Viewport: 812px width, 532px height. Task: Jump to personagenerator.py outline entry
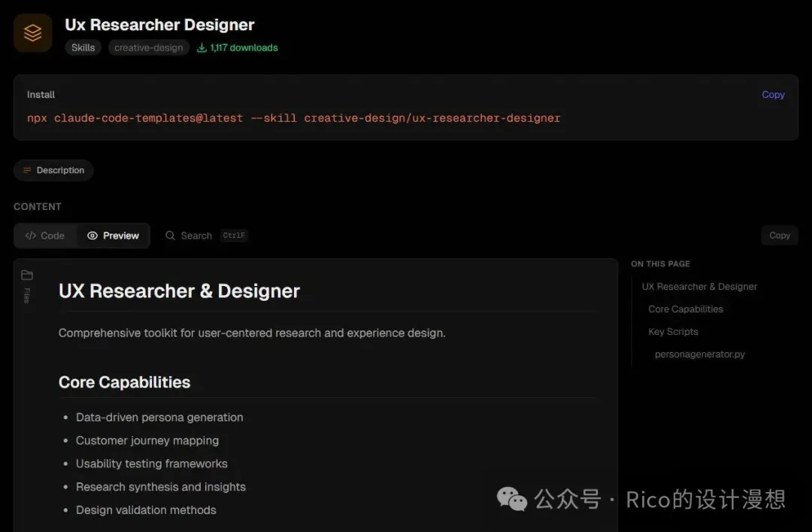(x=699, y=354)
